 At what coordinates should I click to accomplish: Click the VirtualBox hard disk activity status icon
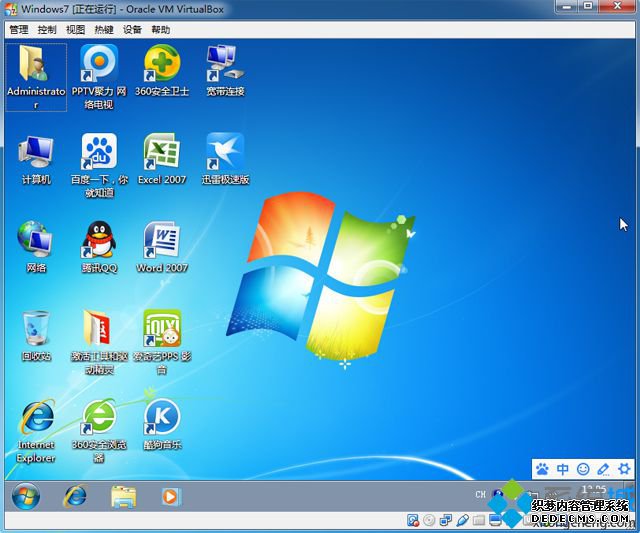pyautogui.click(x=413, y=520)
